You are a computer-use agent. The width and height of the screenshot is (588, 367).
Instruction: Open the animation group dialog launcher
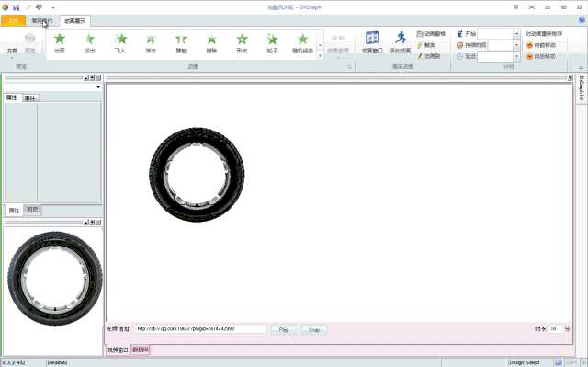(x=349, y=67)
